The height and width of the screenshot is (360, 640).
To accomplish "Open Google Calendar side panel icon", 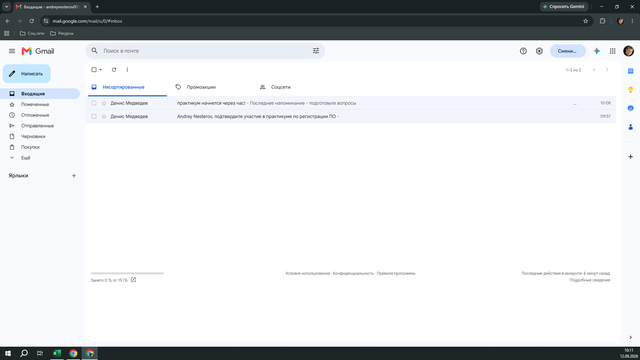I will coord(631,71).
